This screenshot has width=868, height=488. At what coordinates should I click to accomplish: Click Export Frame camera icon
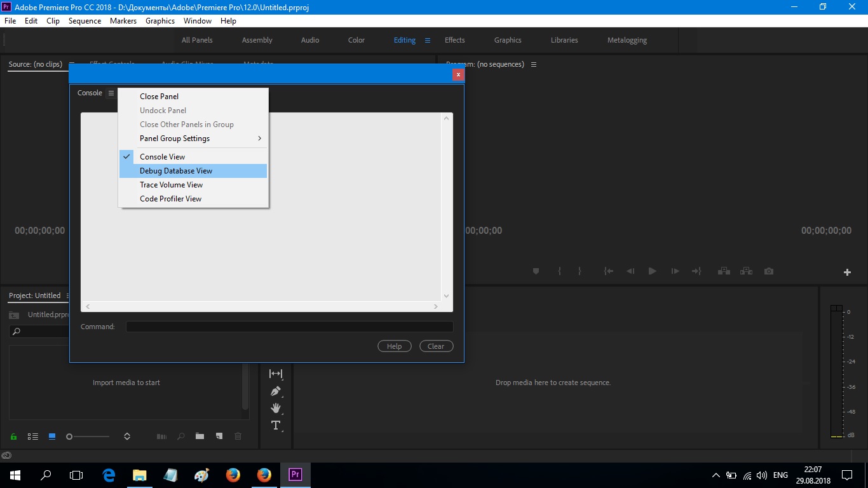click(769, 271)
